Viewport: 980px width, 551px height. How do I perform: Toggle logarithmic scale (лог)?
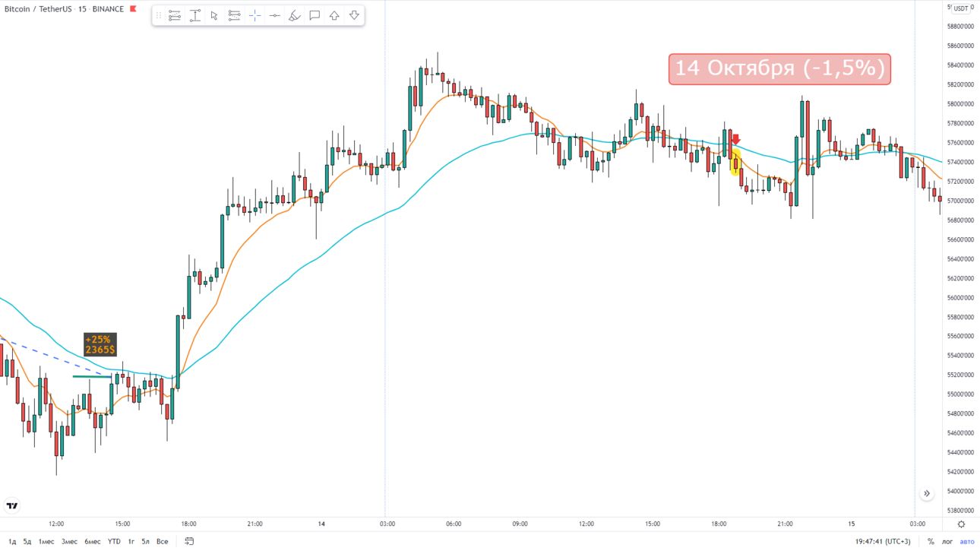tap(947, 542)
